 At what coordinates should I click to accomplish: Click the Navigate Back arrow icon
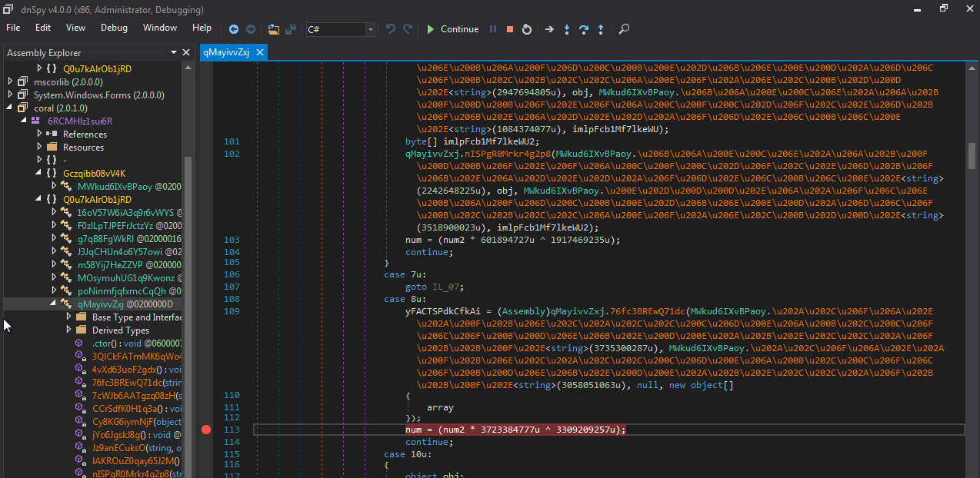pos(234,29)
